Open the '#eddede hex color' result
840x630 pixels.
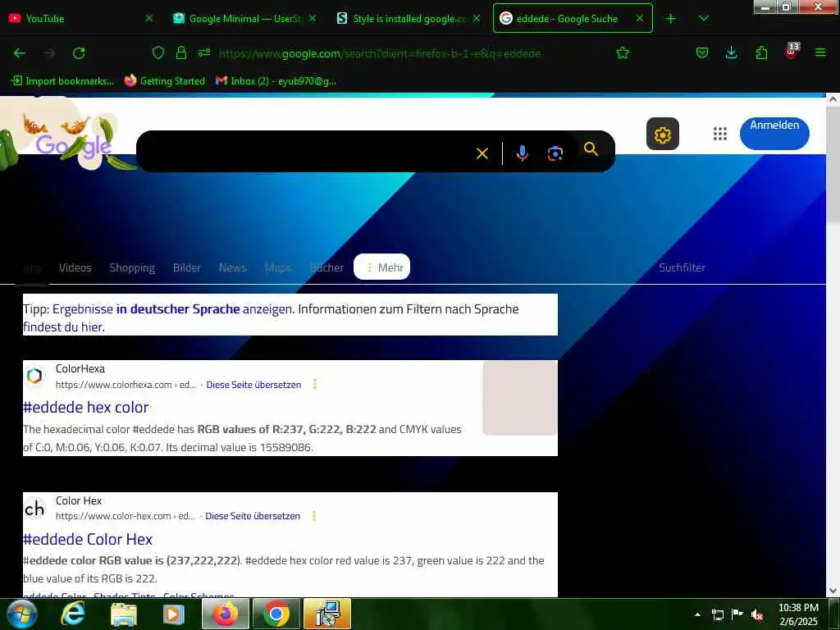click(85, 407)
